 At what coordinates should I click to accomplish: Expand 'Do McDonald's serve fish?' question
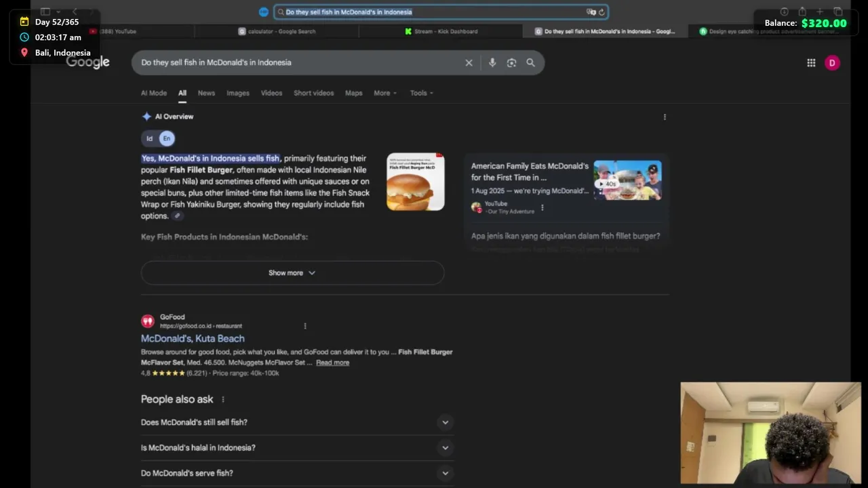(x=297, y=473)
